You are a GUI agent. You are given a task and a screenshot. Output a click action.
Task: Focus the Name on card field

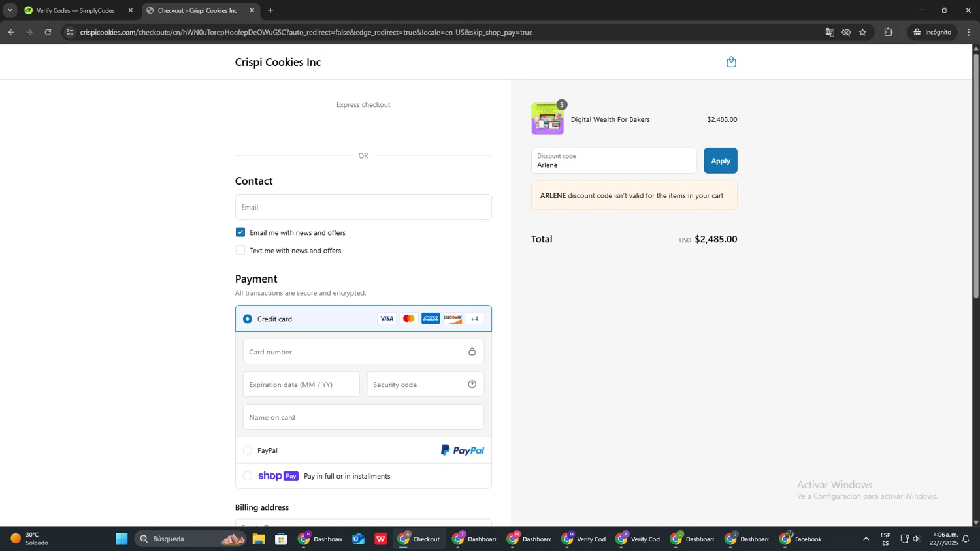[x=363, y=417]
